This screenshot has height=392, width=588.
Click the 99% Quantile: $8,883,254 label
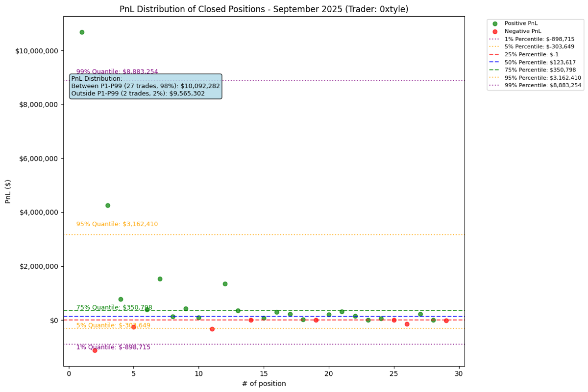pos(117,71)
